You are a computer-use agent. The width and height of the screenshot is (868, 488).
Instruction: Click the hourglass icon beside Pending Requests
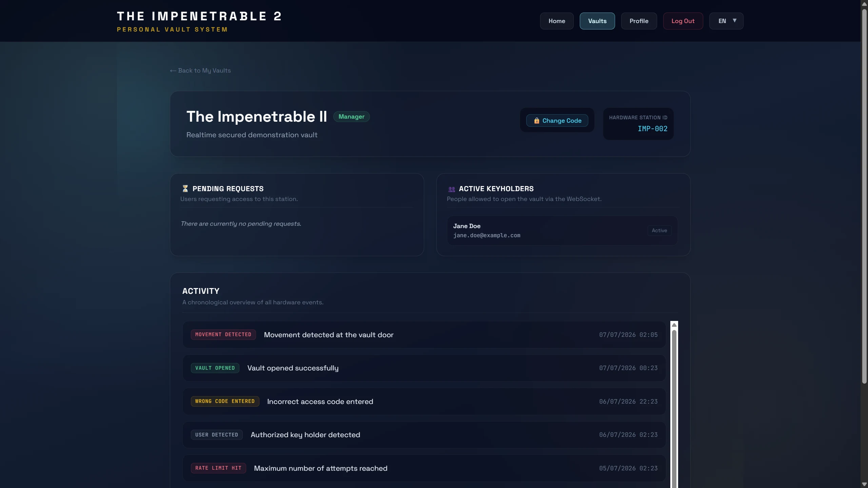coord(185,188)
